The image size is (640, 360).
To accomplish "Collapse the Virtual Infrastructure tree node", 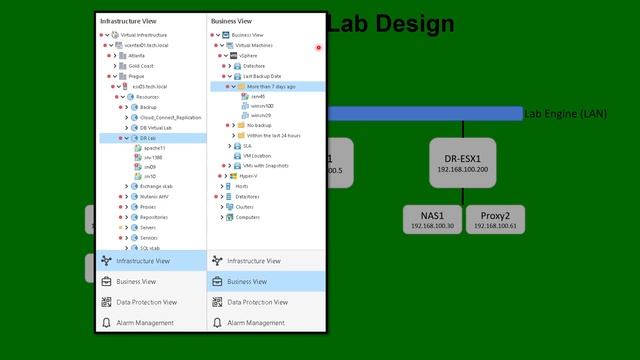I will pos(107,35).
